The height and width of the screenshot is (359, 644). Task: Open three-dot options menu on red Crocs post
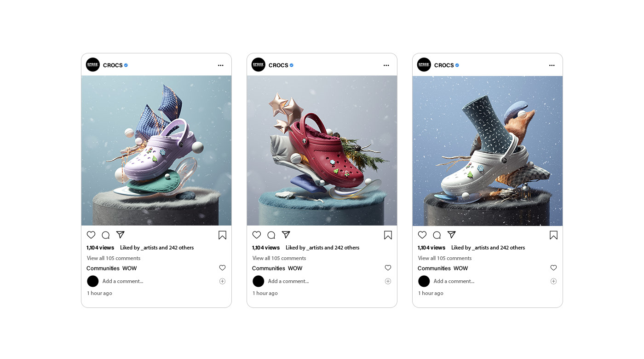[386, 65]
